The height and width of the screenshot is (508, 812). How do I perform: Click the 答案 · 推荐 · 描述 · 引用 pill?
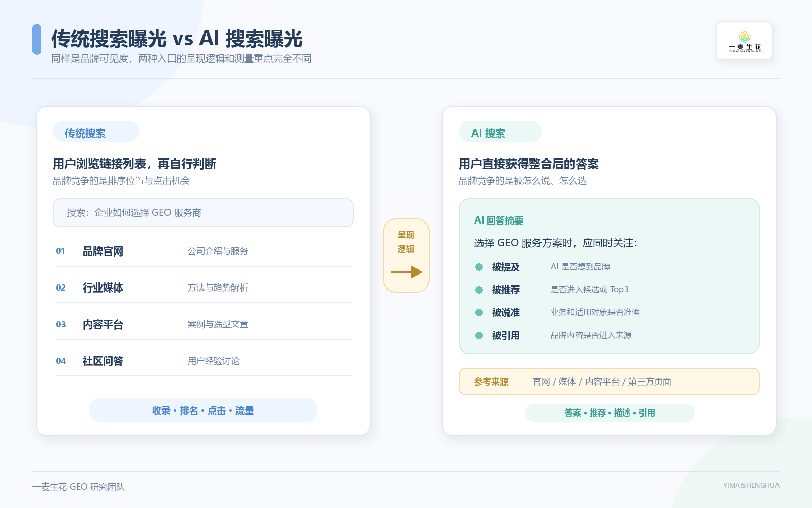(610, 413)
